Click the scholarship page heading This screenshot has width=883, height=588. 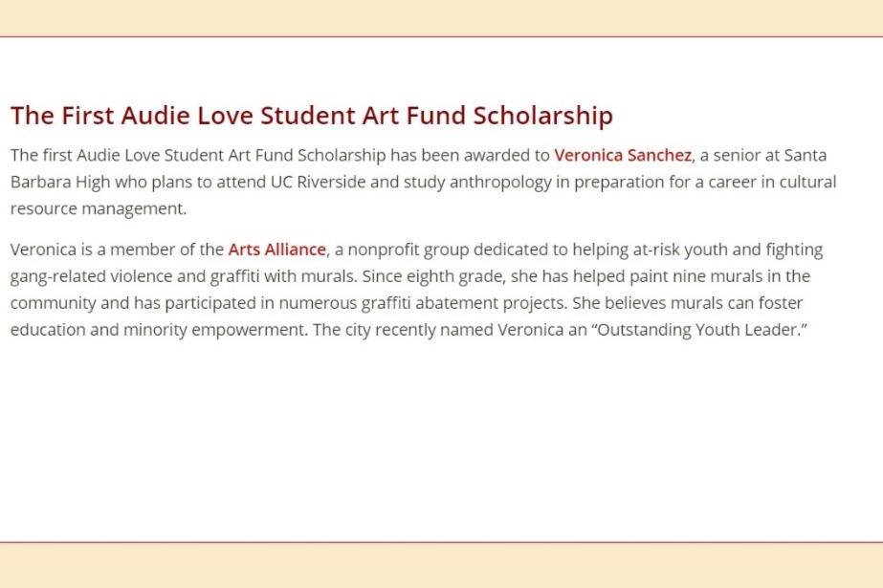point(311,116)
